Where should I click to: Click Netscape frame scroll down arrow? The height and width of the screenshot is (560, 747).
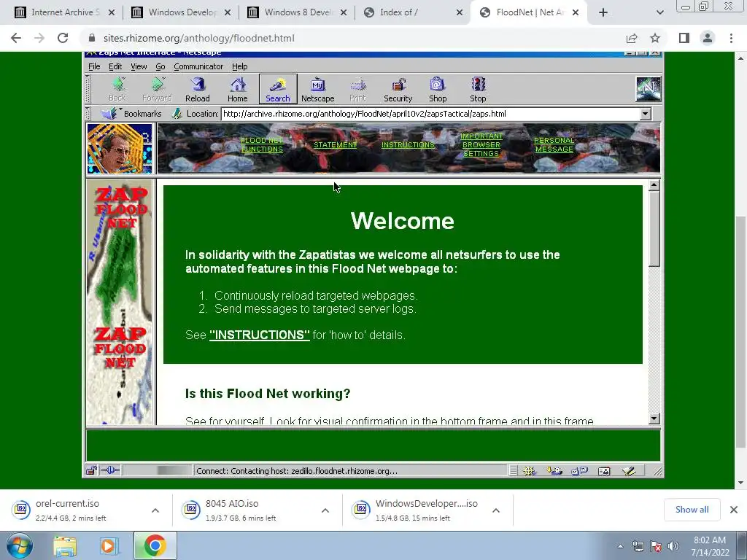(x=654, y=419)
